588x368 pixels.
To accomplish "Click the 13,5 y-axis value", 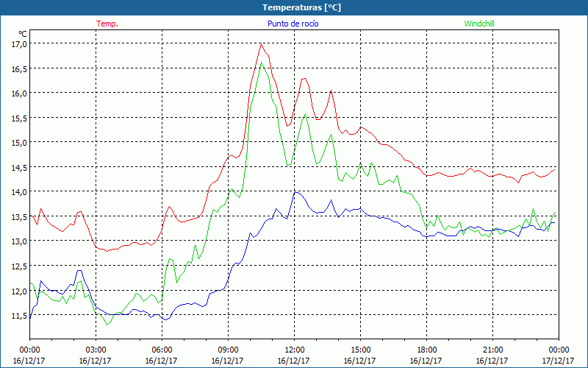I will point(20,216).
